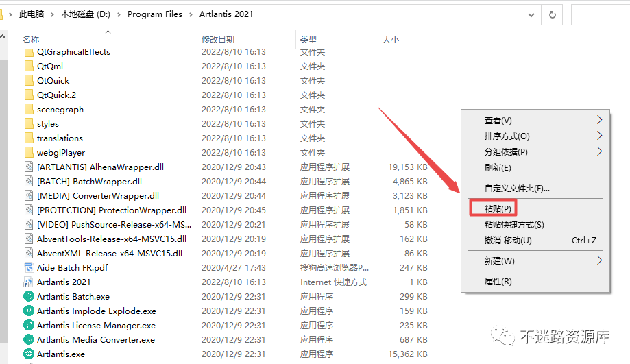Refresh the folder with the address bar button

pos(553,15)
